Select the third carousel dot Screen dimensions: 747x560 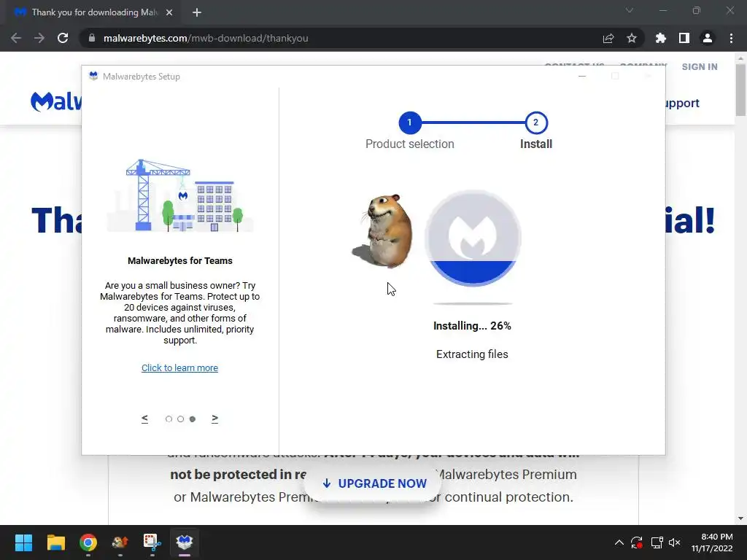(193, 419)
